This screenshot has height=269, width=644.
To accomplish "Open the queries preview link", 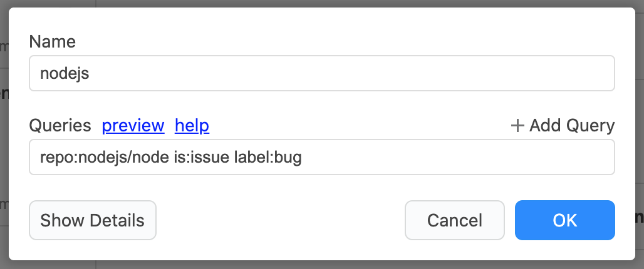I will [133, 126].
